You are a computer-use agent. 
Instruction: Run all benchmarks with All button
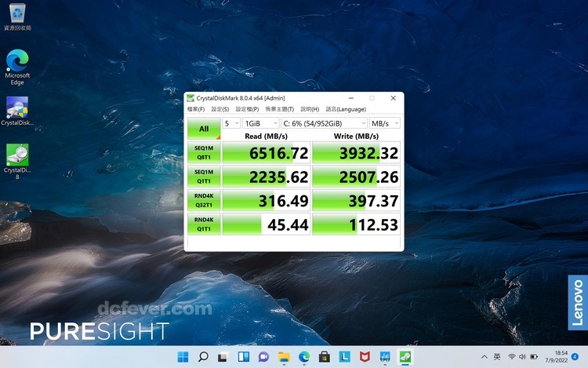point(204,129)
